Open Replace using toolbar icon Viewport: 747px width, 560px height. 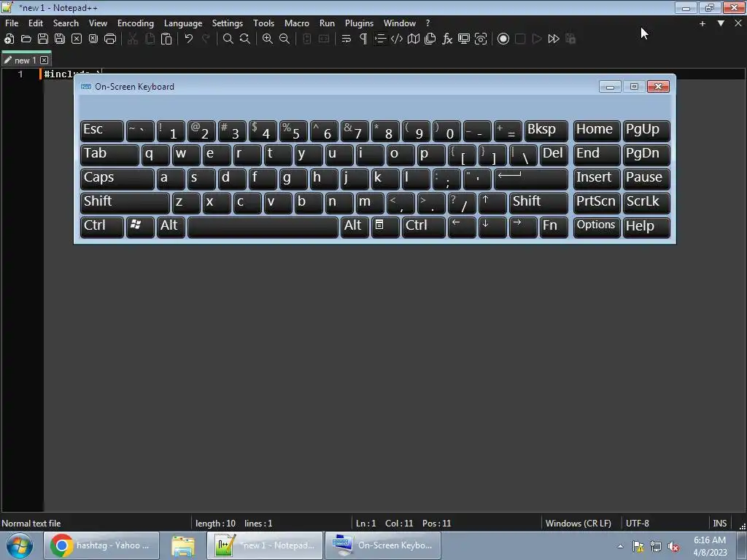tap(245, 39)
